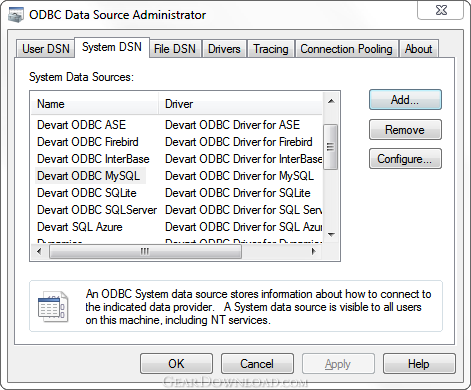Go to the Drivers tab
This screenshot has height=390, width=471.
[224, 49]
